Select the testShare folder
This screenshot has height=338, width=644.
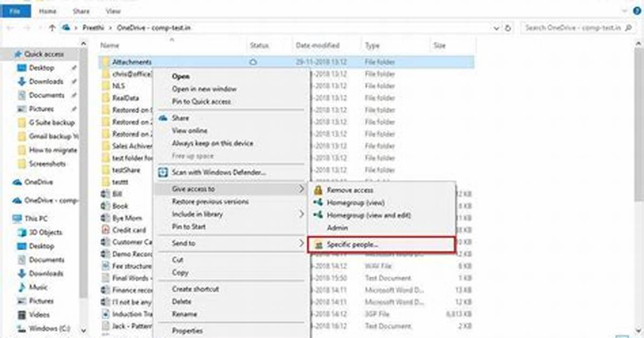click(126, 170)
